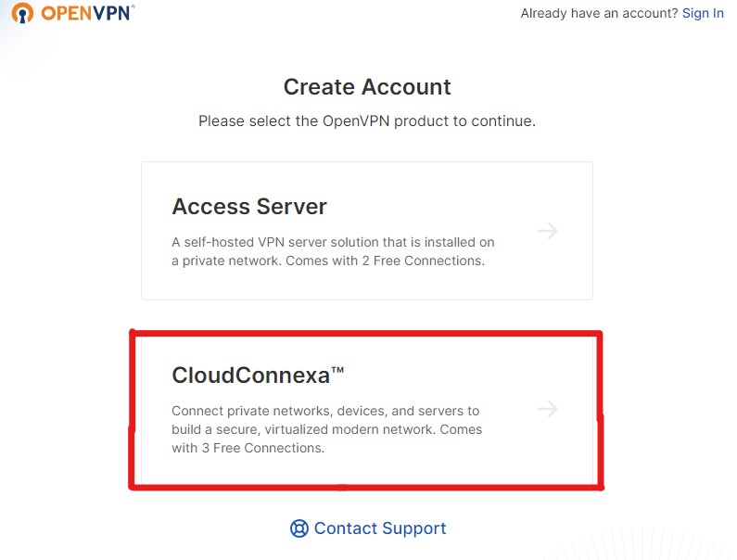
Task: Select the CloudConnexa product title
Action: point(251,375)
